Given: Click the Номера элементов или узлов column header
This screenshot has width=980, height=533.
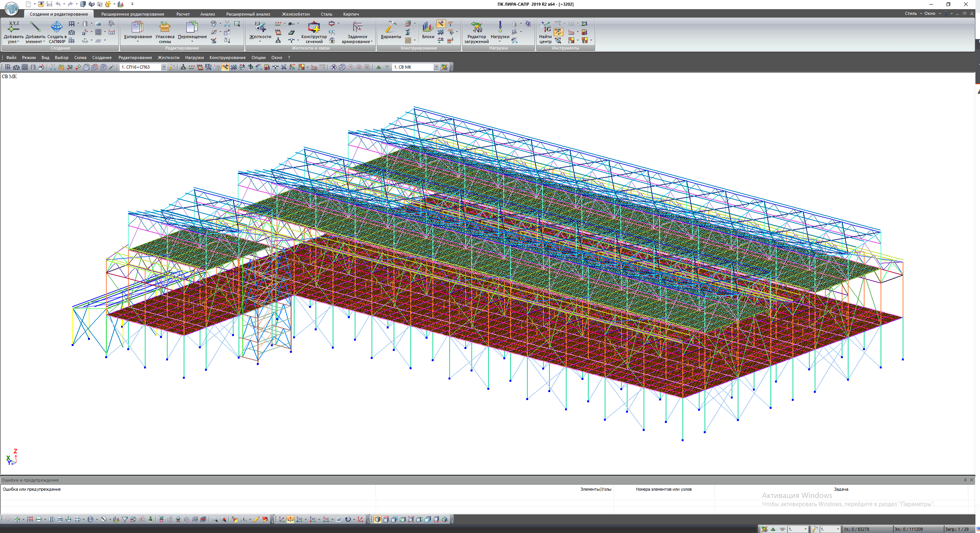Looking at the screenshot, I should [663, 489].
